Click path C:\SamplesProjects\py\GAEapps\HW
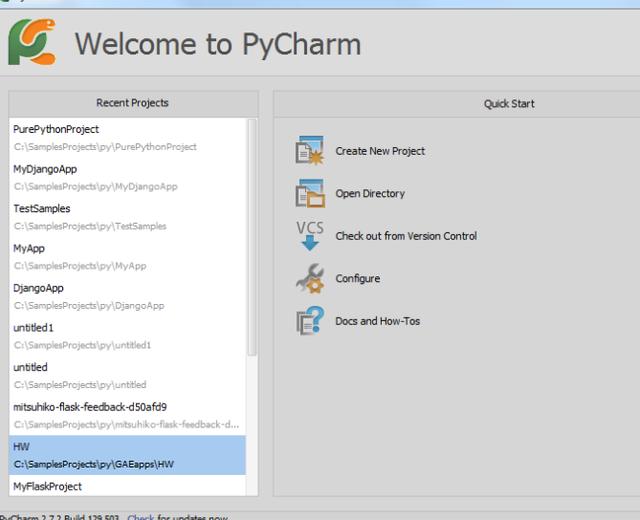Image resolution: width=640 pixels, height=520 pixels. (x=94, y=464)
